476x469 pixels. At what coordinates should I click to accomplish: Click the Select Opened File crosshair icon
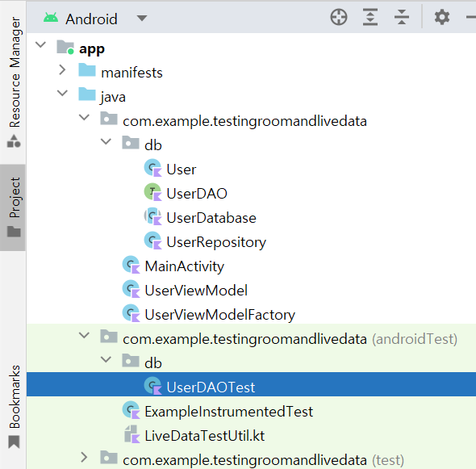click(339, 17)
